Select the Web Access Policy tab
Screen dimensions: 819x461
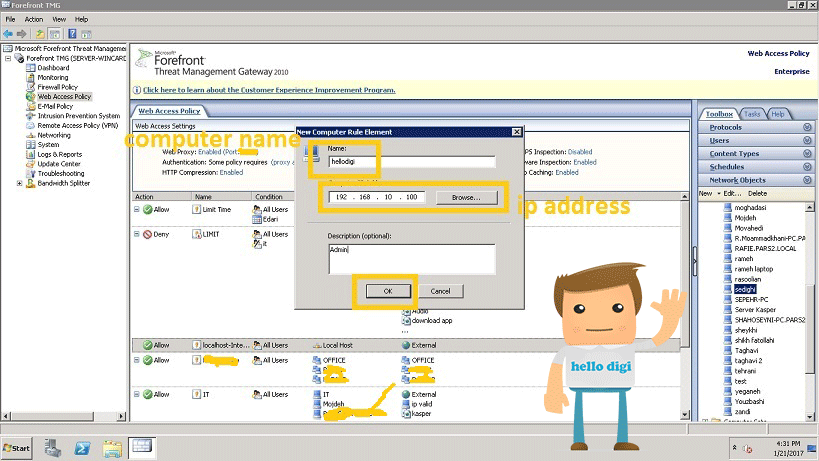pos(169,111)
